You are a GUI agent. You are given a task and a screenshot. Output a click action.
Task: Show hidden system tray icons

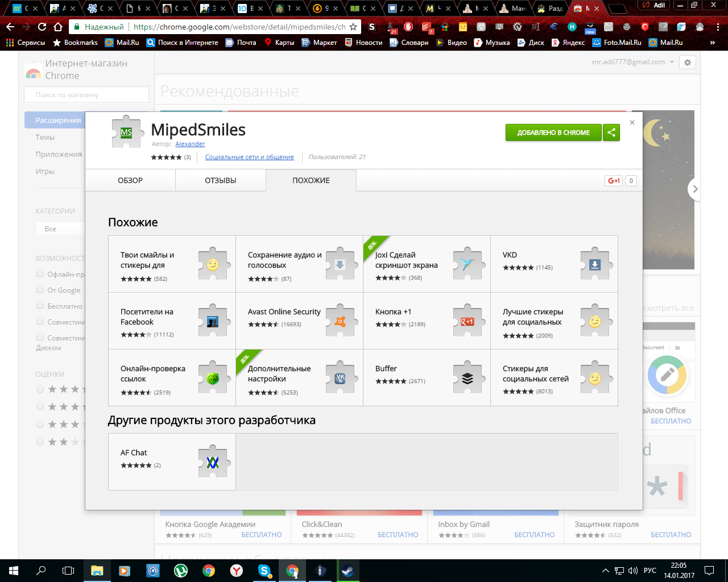[x=605, y=571]
